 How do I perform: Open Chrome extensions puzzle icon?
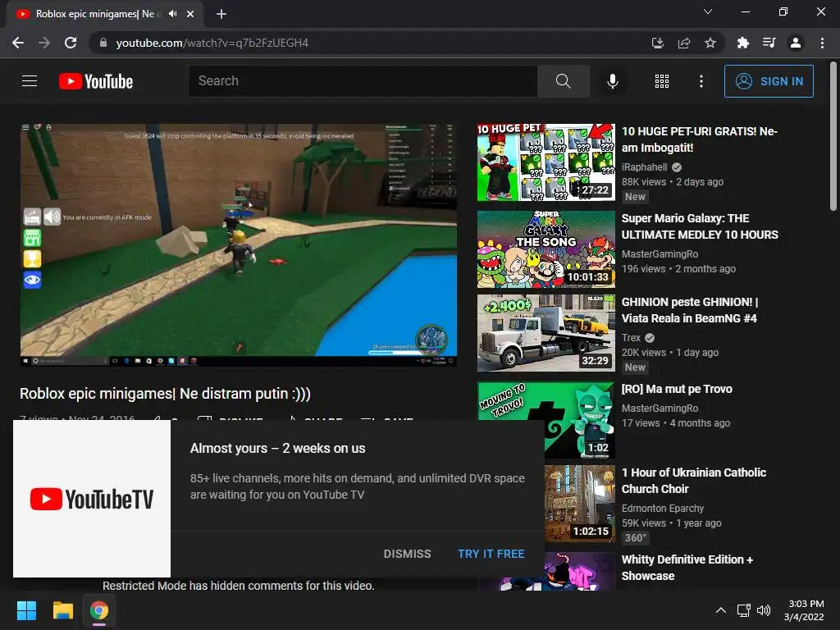coord(742,43)
